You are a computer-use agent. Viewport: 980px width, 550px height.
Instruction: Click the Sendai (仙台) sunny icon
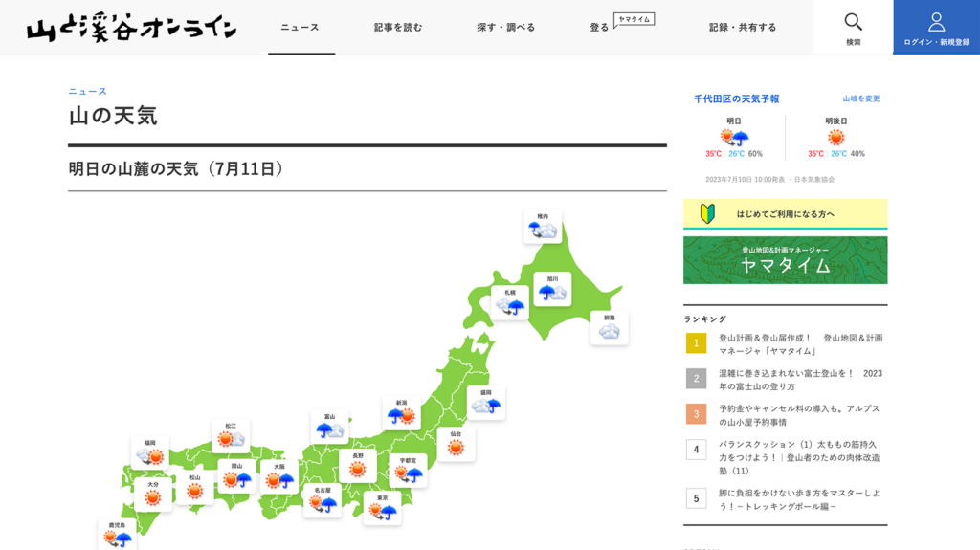pos(456,445)
